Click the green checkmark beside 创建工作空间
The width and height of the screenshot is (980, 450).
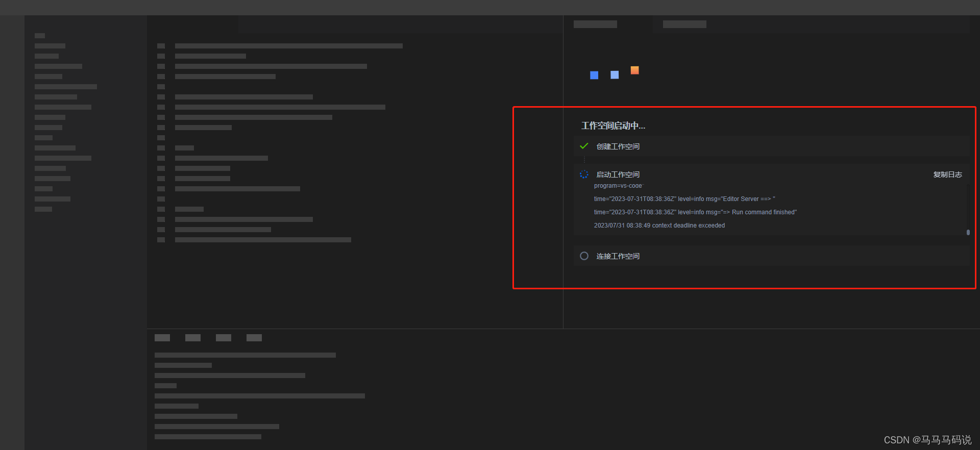(x=584, y=146)
